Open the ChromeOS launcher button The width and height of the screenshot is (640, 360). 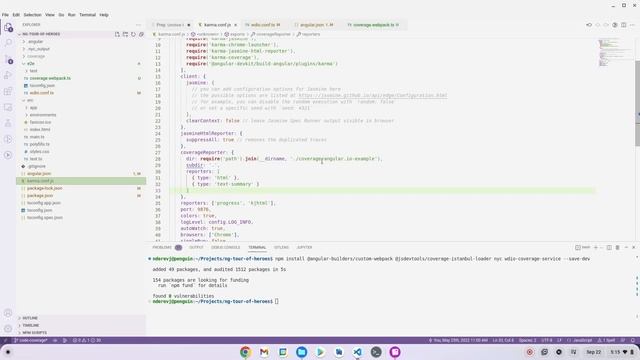point(8,352)
